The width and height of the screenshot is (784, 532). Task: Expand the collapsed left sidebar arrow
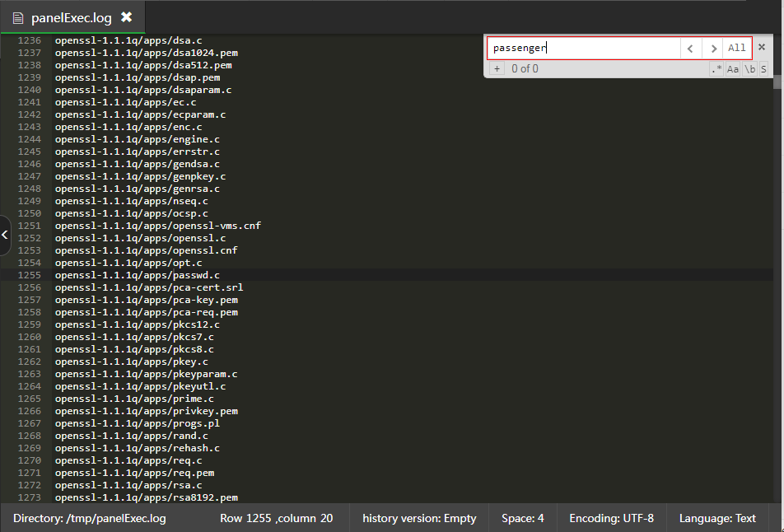pyautogui.click(x=5, y=236)
